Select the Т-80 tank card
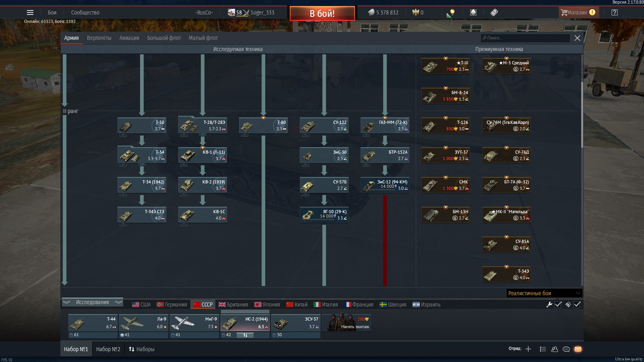This screenshot has height=362, width=644. (263, 125)
